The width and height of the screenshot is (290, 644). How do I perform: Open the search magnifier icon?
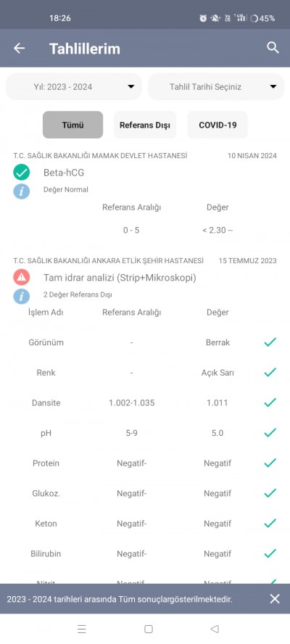(273, 48)
